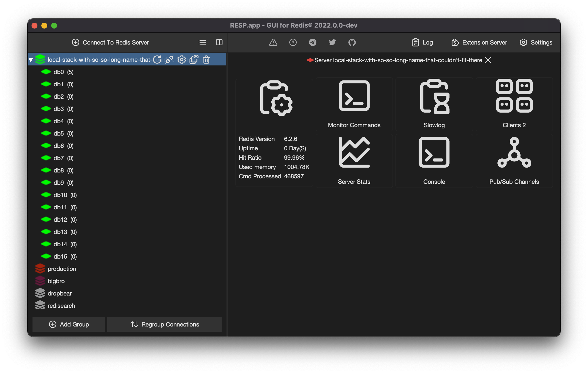Expand database db0 (5)

click(x=127, y=72)
